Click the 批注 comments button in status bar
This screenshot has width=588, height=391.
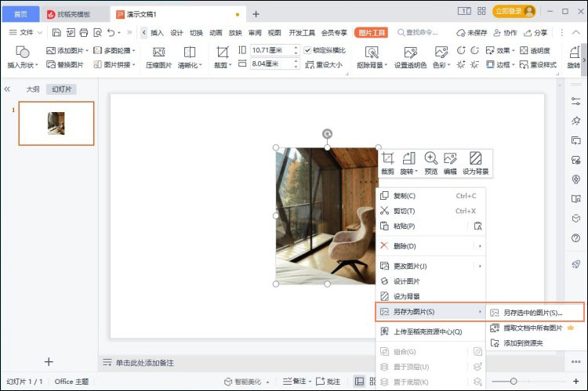[328, 382]
